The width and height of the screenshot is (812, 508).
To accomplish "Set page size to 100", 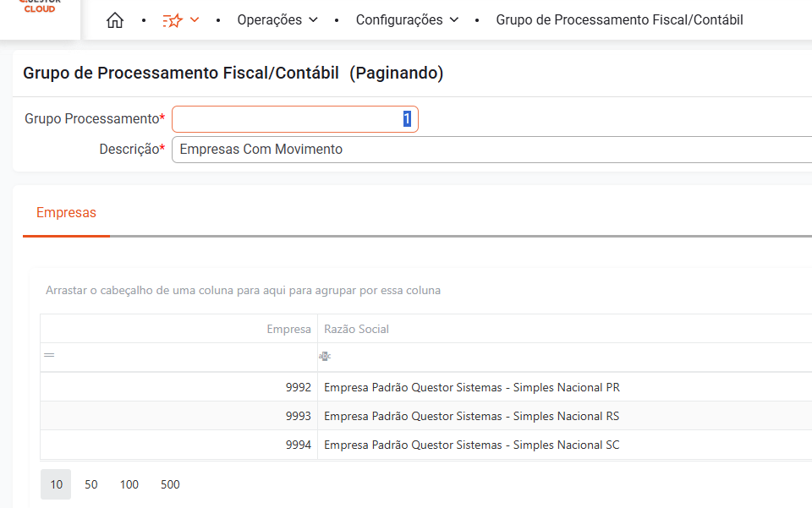I will pyautogui.click(x=129, y=484).
